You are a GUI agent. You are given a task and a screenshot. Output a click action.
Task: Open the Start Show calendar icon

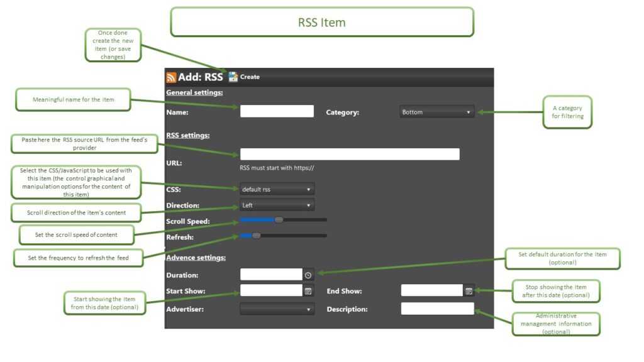pos(308,291)
